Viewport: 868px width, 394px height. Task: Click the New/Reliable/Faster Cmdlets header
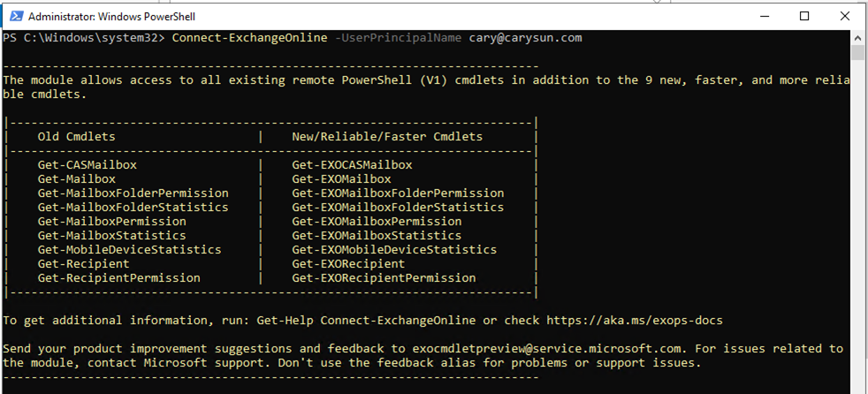pos(387,137)
